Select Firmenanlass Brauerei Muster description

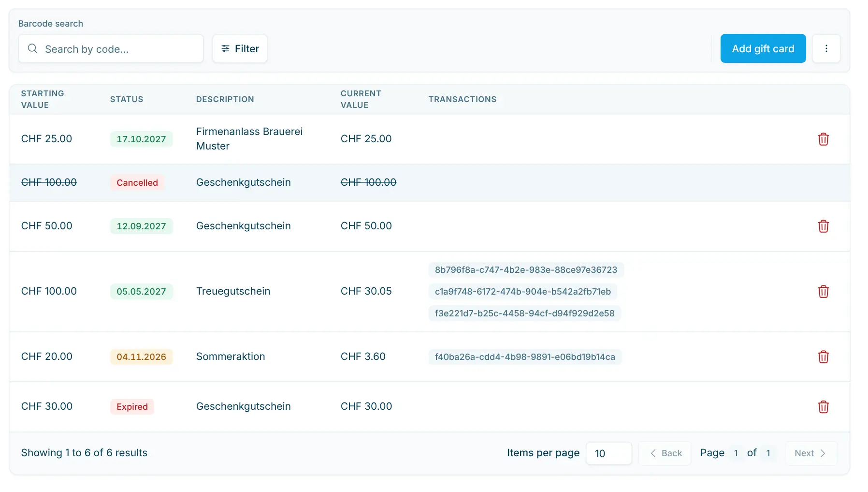(x=249, y=139)
